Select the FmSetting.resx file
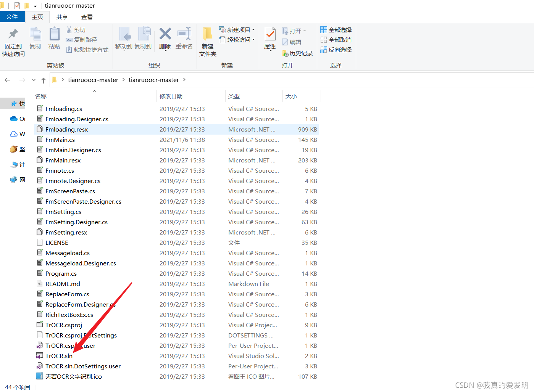 pos(66,232)
